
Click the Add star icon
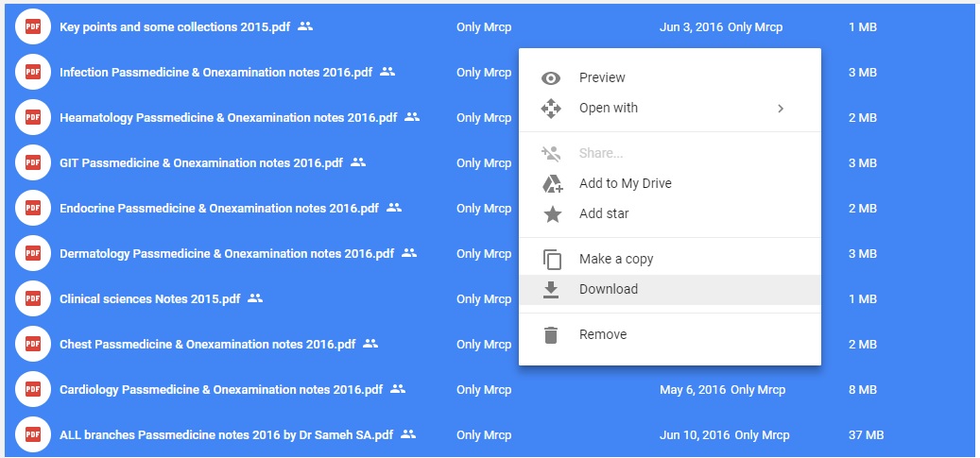(x=551, y=213)
